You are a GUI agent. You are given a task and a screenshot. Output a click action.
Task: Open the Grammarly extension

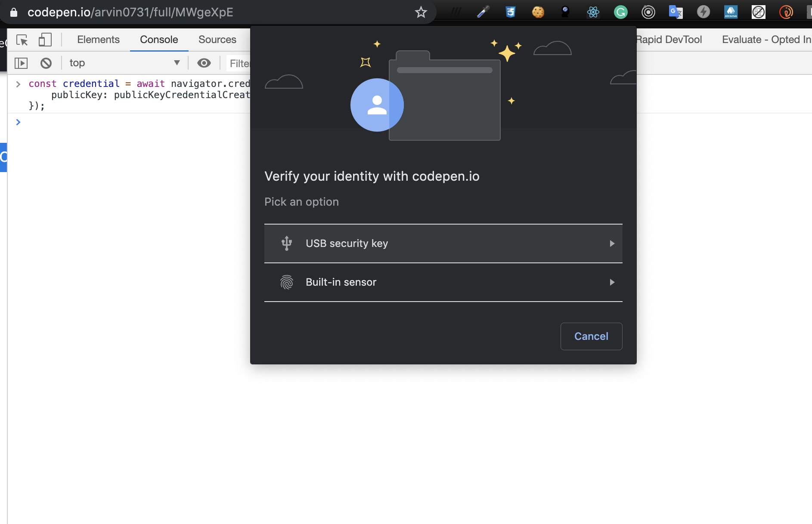point(620,12)
